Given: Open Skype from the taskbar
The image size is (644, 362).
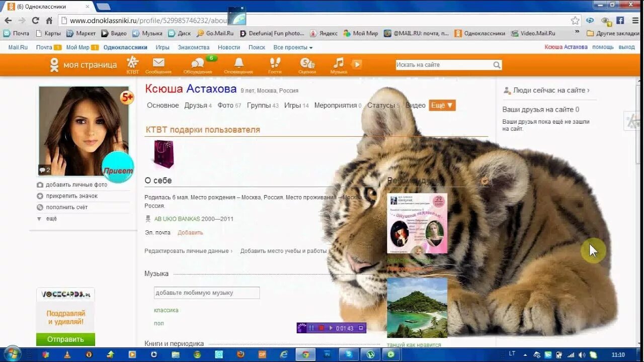Looking at the screenshot, I should (348, 354).
